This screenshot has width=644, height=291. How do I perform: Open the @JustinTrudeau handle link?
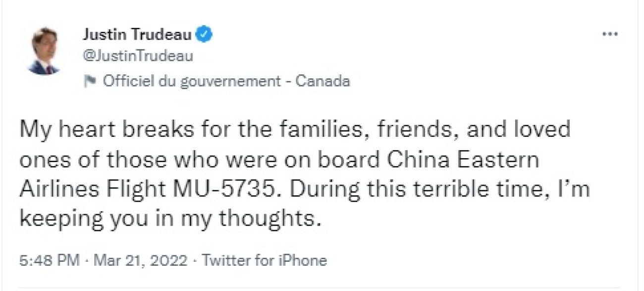[137, 57]
